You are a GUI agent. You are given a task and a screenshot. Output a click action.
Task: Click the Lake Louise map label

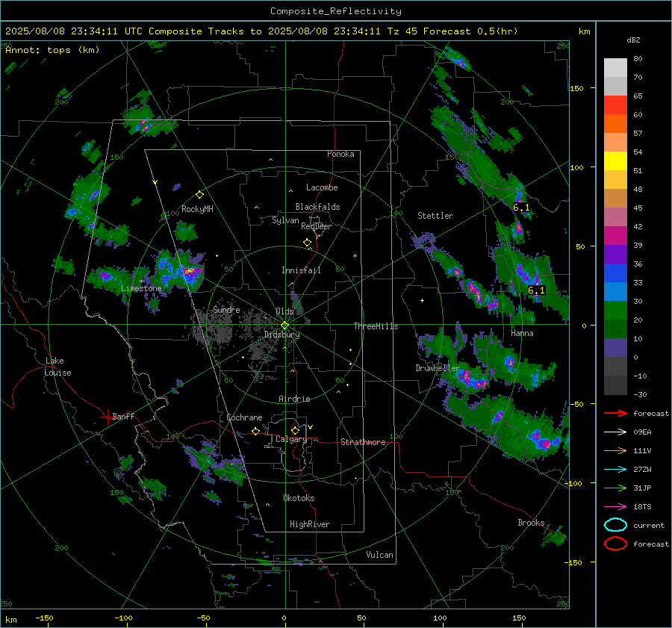pyautogui.click(x=58, y=367)
